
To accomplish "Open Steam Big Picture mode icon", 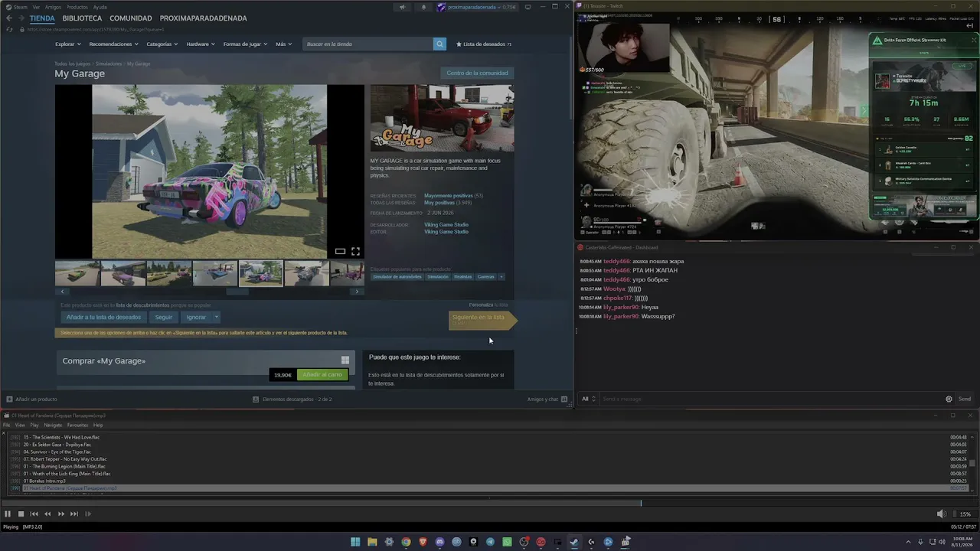I will 528,7.
